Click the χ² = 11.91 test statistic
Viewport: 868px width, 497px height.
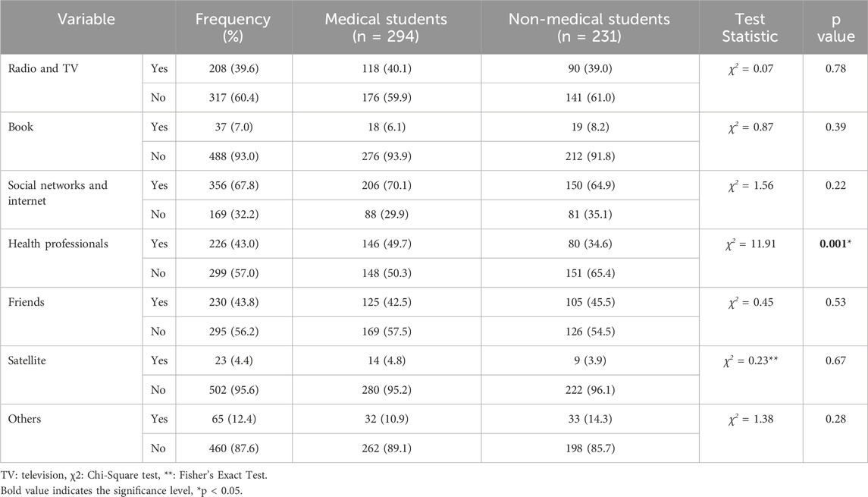[x=750, y=244]
